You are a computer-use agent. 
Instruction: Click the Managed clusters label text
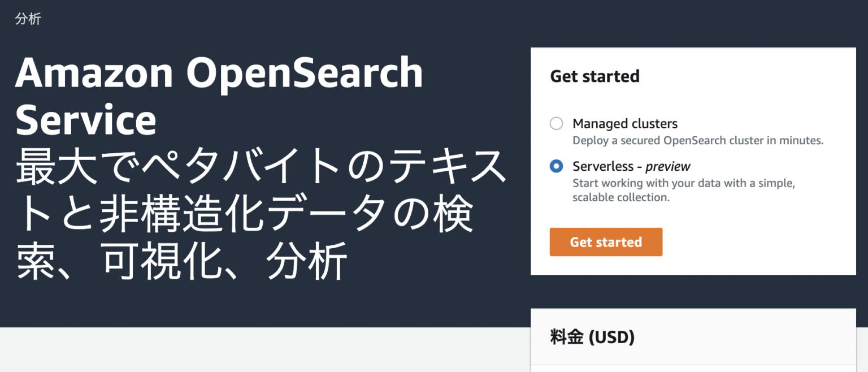tap(624, 123)
